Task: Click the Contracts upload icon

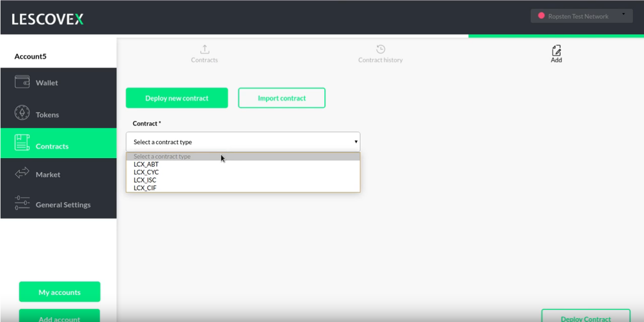Action: [x=205, y=49]
